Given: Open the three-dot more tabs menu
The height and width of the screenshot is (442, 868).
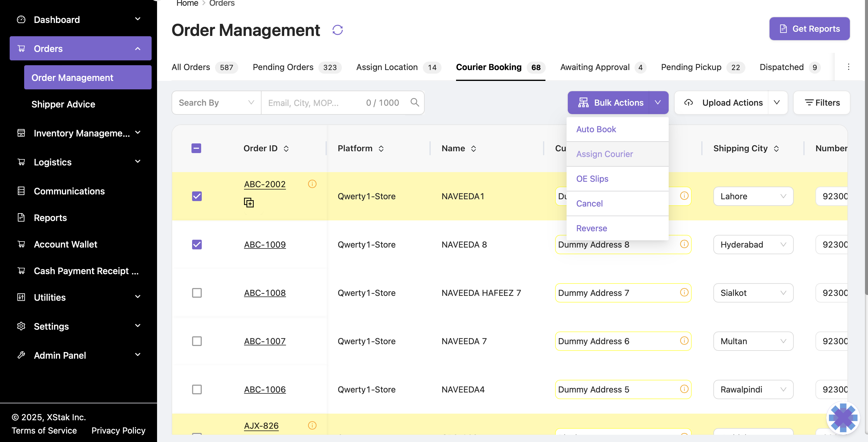Looking at the screenshot, I should 848,67.
